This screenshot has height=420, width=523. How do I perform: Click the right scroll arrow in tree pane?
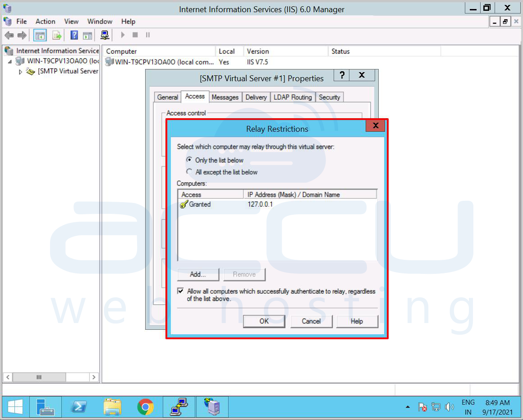click(94, 377)
